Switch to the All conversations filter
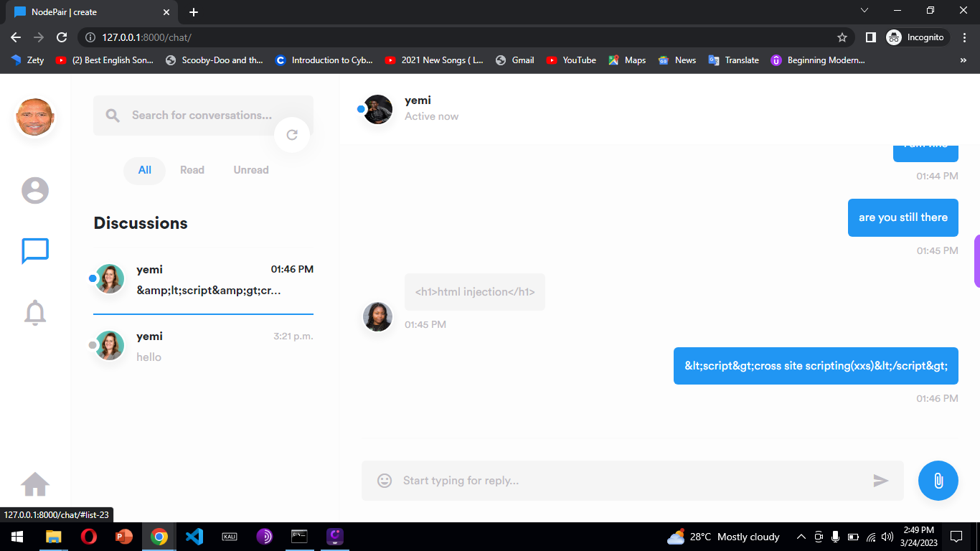980x551 pixels. (145, 170)
